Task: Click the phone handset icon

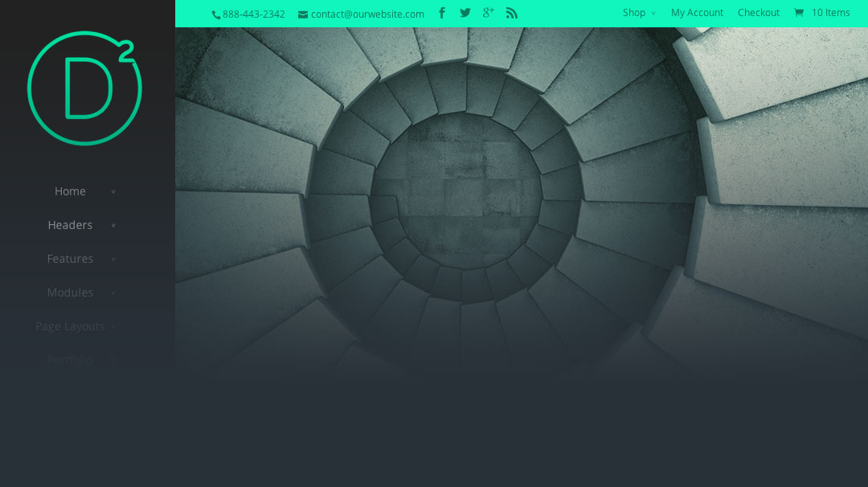Action: (x=215, y=14)
